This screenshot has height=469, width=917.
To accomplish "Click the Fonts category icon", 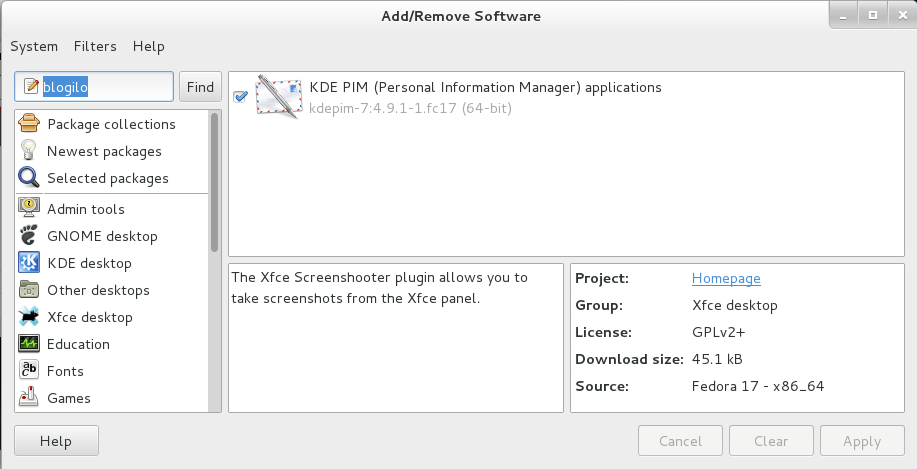I will click(x=29, y=370).
